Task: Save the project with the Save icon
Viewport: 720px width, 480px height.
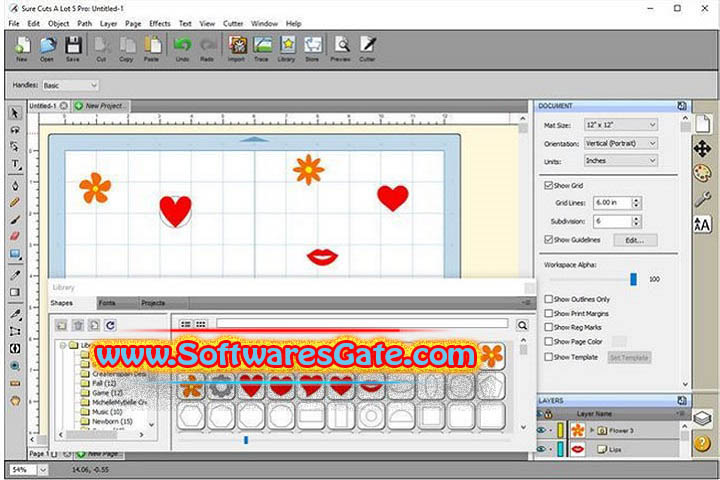Action: (73, 48)
